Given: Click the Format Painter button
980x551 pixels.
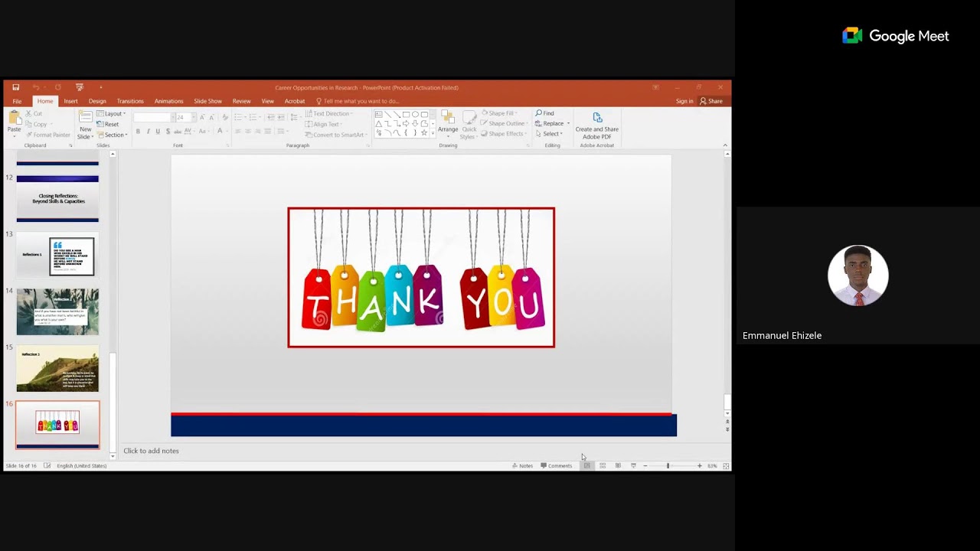Looking at the screenshot, I should click(47, 135).
